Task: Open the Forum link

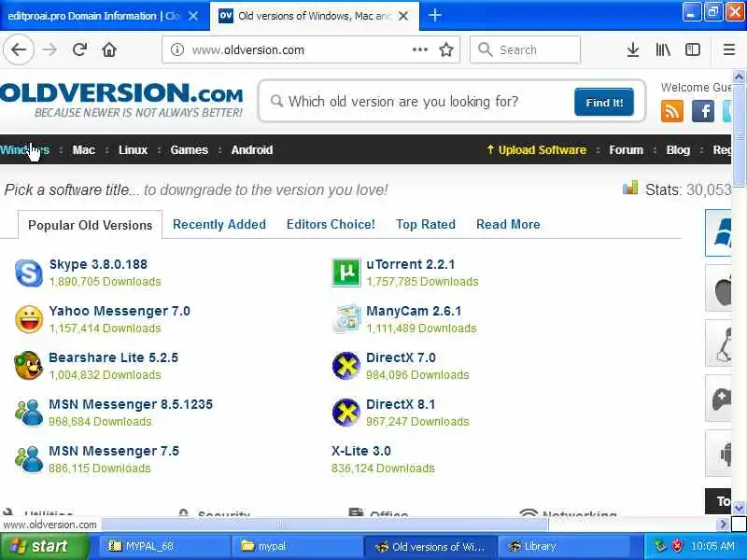Action: click(x=626, y=150)
